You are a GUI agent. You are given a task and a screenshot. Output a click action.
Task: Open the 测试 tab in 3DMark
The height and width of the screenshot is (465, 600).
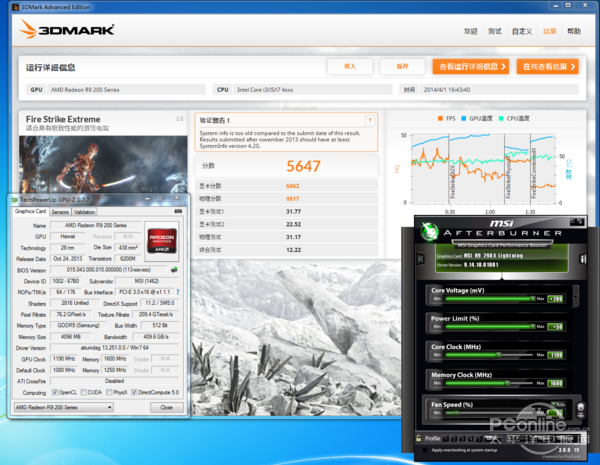(495, 31)
